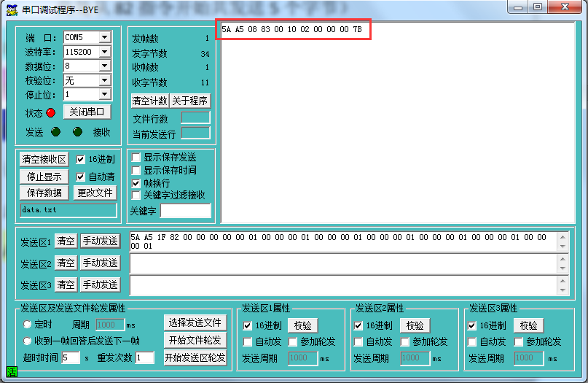The image size is (588, 383).
Task: Enable 自动发 in 发送区2属性
Action: 358,341
